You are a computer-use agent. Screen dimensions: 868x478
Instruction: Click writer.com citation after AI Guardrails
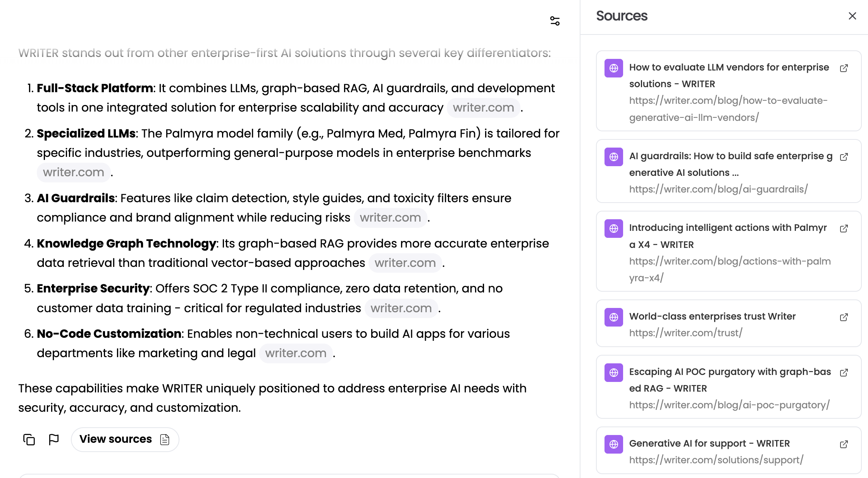point(390,218)
